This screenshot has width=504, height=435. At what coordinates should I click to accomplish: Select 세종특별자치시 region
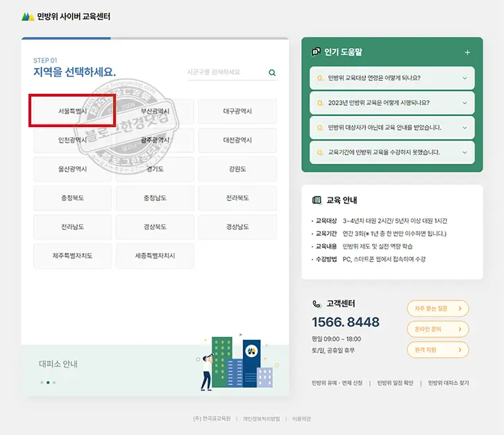point(155,256)
